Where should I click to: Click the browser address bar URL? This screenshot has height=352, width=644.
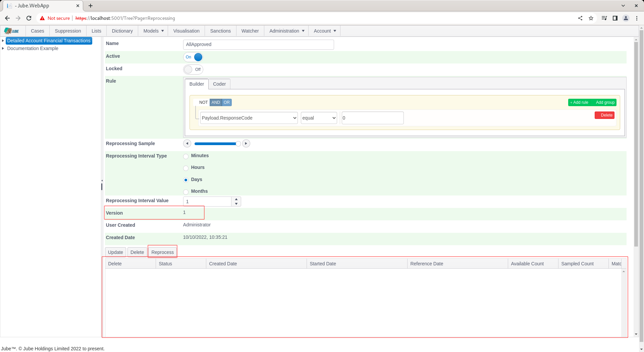pos(125,18)
